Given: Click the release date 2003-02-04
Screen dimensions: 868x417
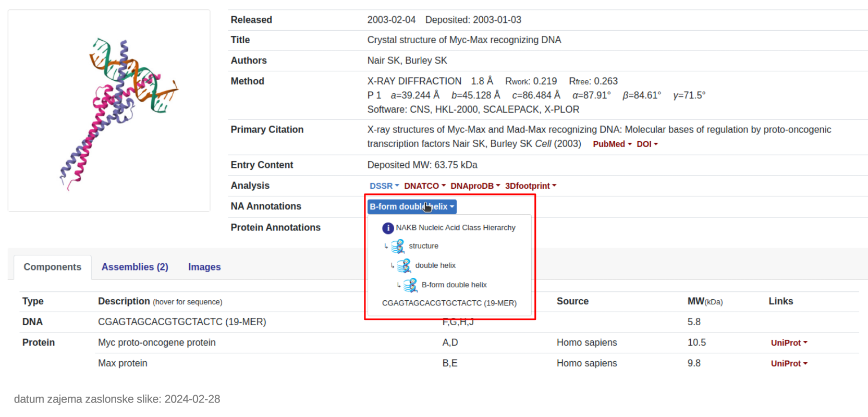Looking at the screenshot, I should click(x=392, y=20).
